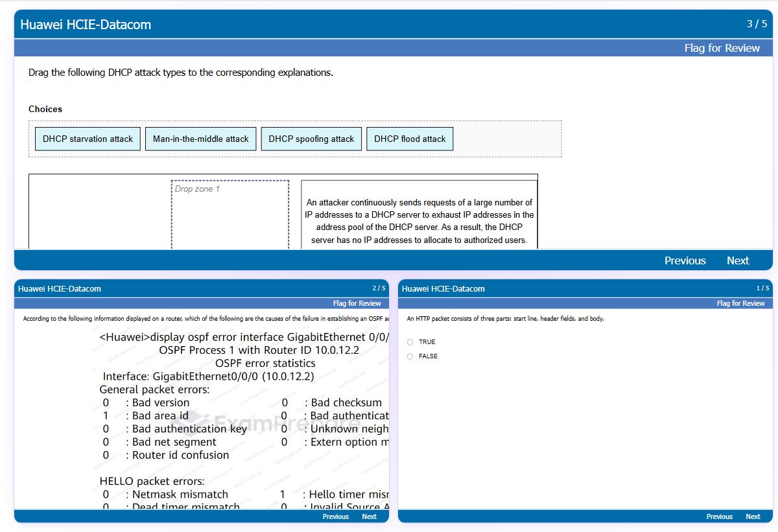
Task: Click the Huawei HCIE-Datacom title in question 1 panel
Action: pos(443,289)
